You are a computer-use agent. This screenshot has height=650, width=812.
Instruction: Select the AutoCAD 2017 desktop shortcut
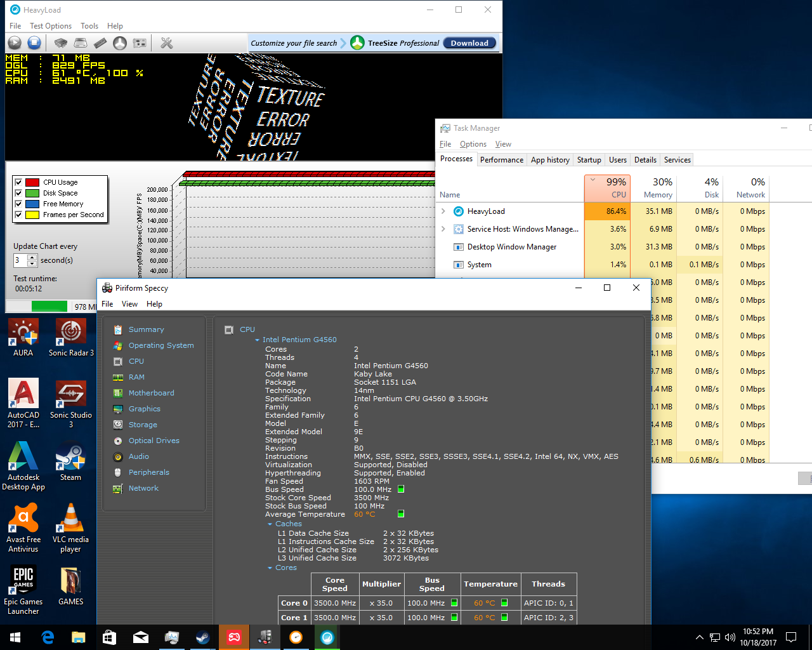point(23,404)
